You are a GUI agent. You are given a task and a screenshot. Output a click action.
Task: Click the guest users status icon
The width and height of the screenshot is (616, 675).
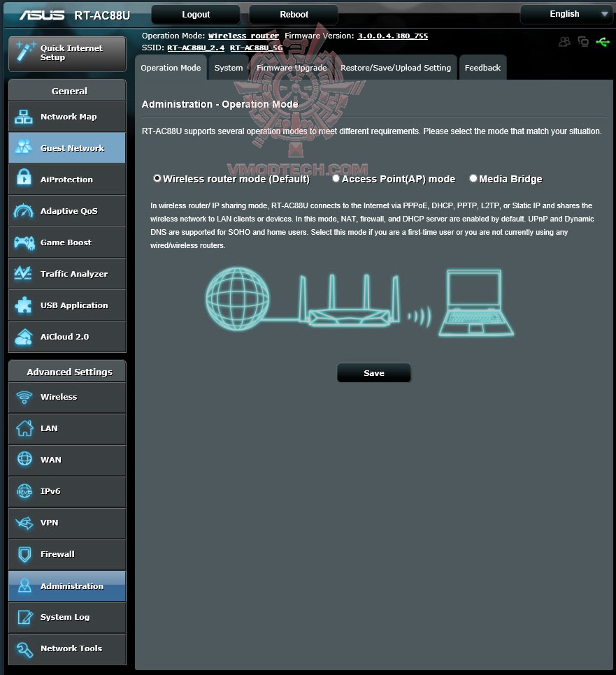pyautogui.click(x=564, y=42)
